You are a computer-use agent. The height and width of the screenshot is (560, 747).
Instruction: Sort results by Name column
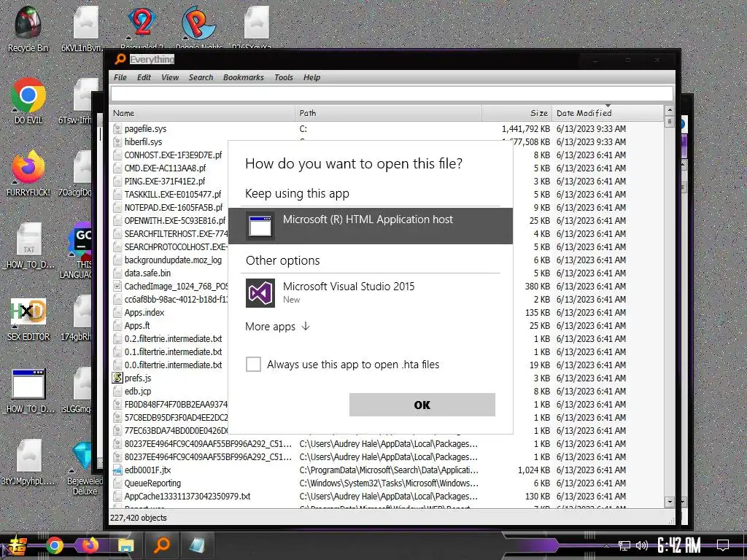[x=203, y=113]
